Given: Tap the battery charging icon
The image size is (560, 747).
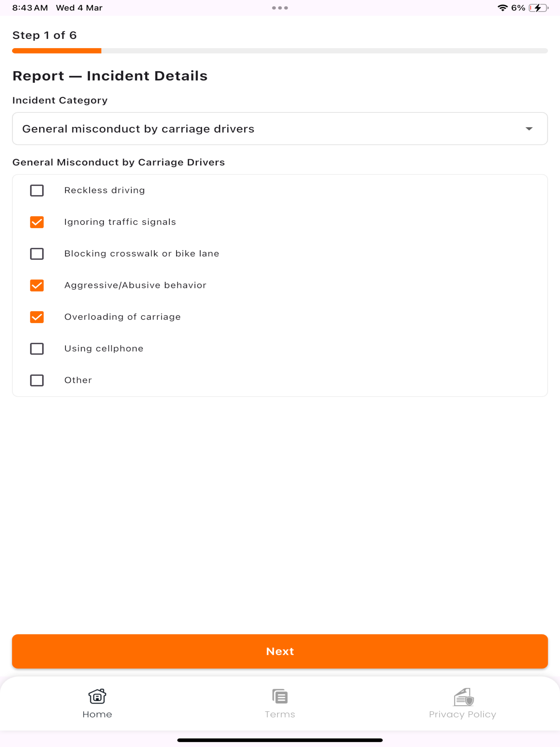Looking at the screenshot, I should tap(538, 8).
